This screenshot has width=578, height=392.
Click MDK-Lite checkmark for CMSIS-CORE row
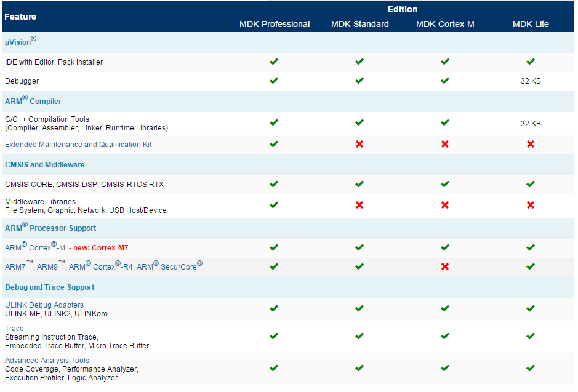click(531, 183)
